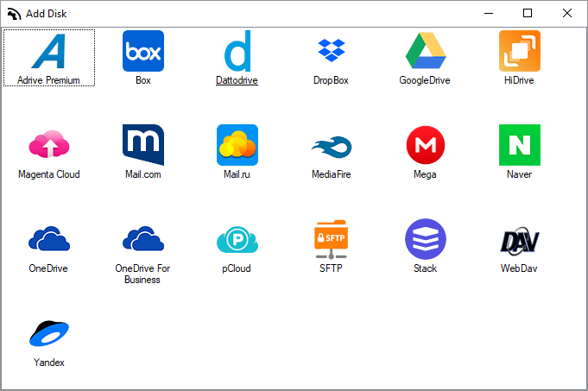The width and height of the screenshot is (588, 391).
Task: Click the 'Adrive Premium' label text
Action: tap(48, 80)
